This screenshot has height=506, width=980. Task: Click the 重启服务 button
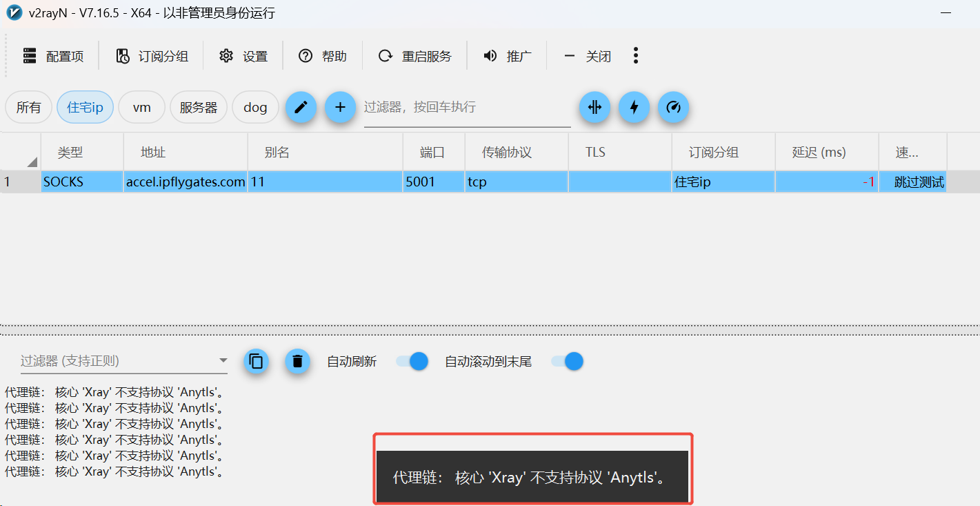pyautogui.click(x=414, y=56)
